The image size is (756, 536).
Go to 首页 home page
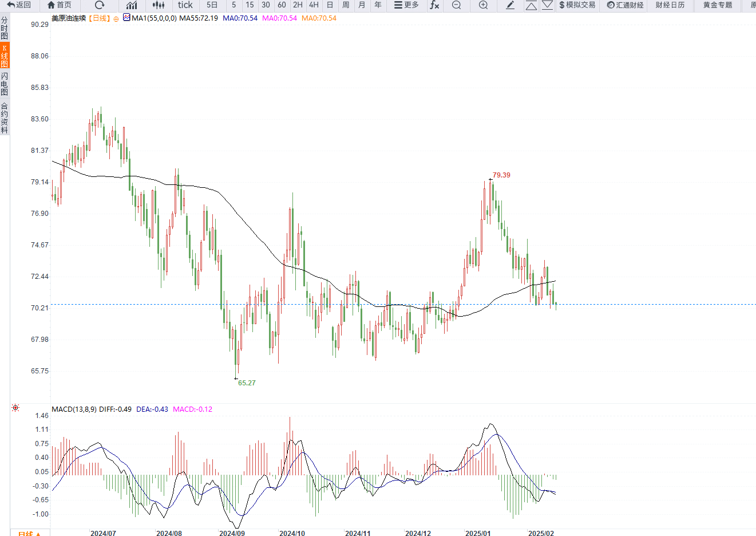click(x=60, y=5)
